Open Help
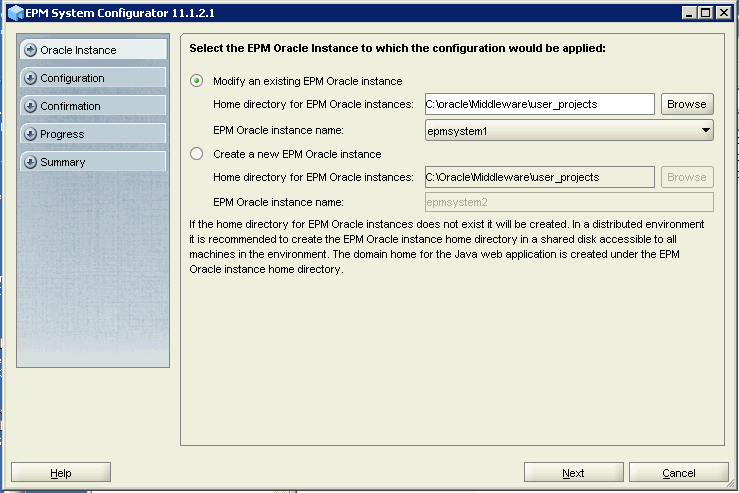This screenshot has height=493, width=739. (x=61, y=473)
